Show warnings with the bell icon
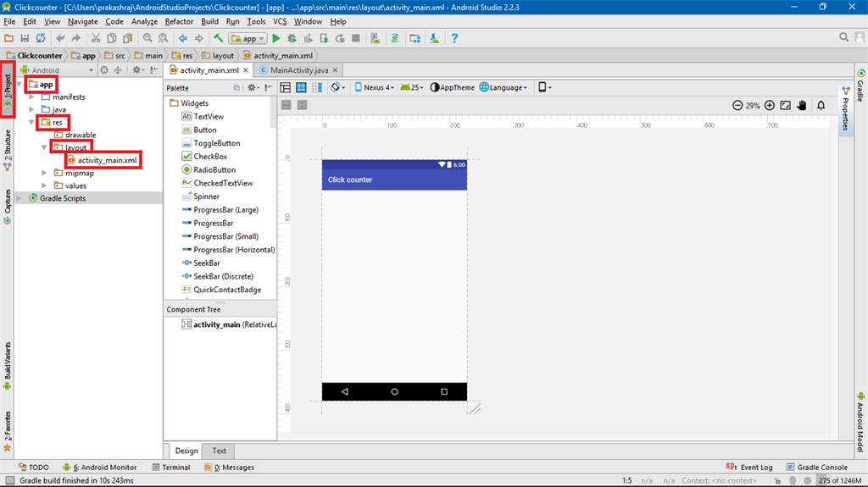 point(821,105)
